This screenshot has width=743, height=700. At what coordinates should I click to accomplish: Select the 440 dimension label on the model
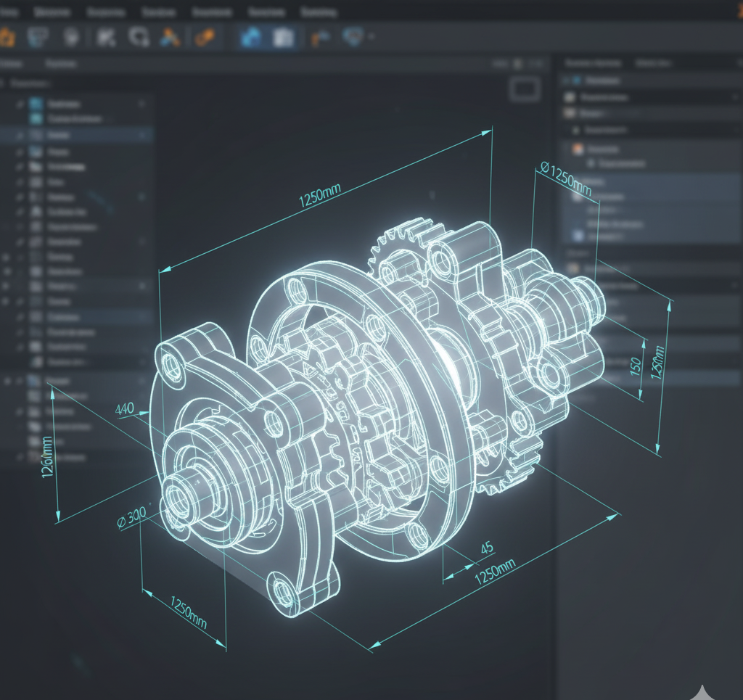[124, 409]
